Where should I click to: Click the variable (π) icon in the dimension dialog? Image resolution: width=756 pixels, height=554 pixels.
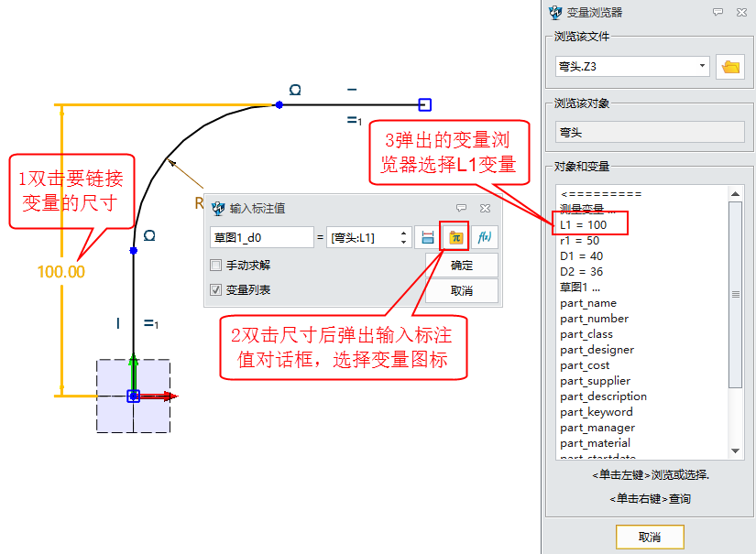point(455,237)
